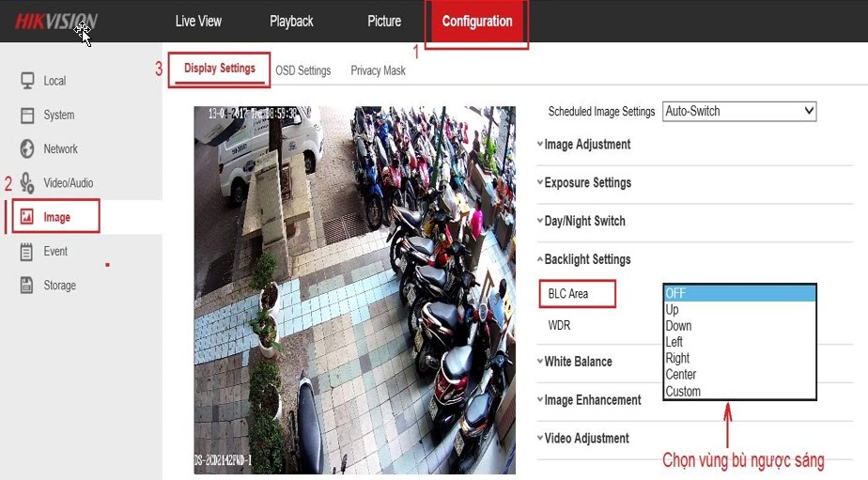868x480 pixels.
Task: Open Network settings globe icon
Action: (27, 148)
